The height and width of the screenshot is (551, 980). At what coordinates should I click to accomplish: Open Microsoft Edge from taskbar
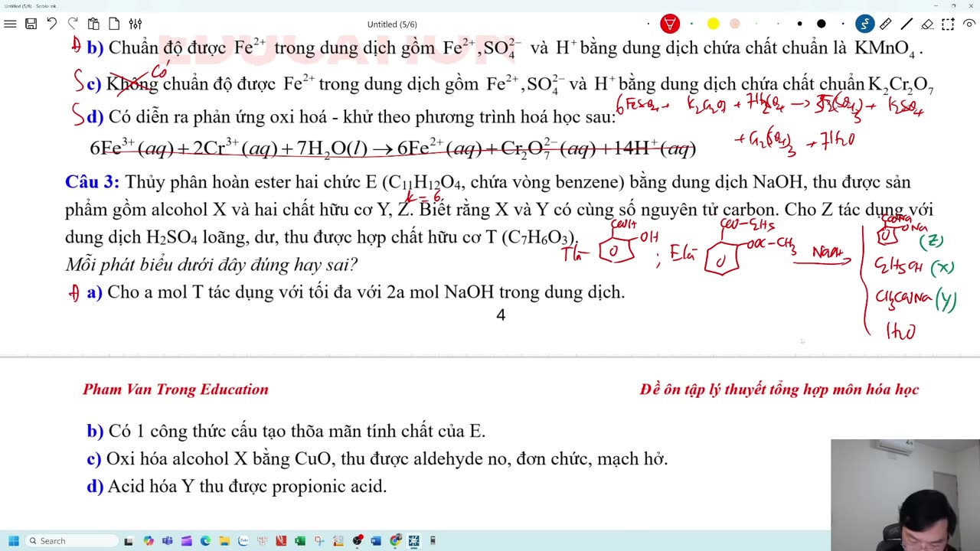click(x=205, y=541)
